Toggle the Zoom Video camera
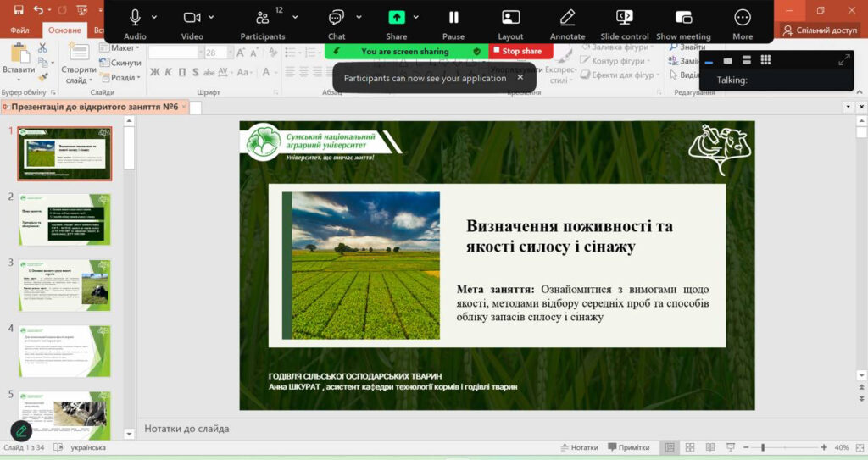 click(192, 17)
